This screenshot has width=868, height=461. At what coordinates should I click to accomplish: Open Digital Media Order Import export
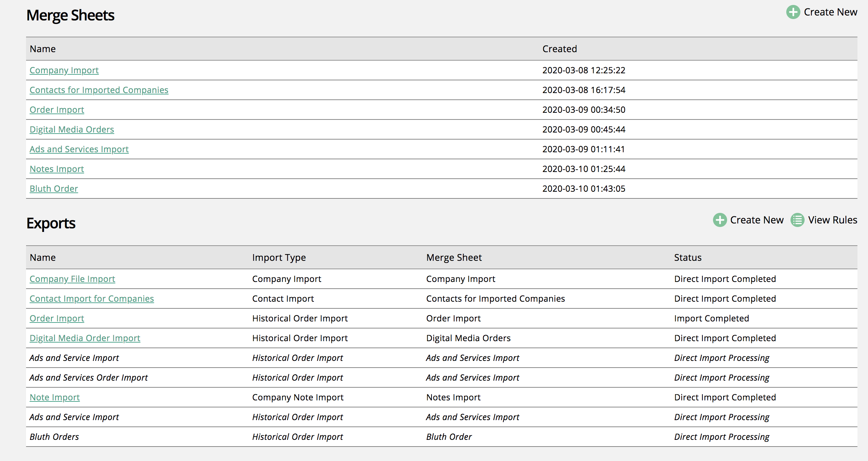(x=85, y=338)
